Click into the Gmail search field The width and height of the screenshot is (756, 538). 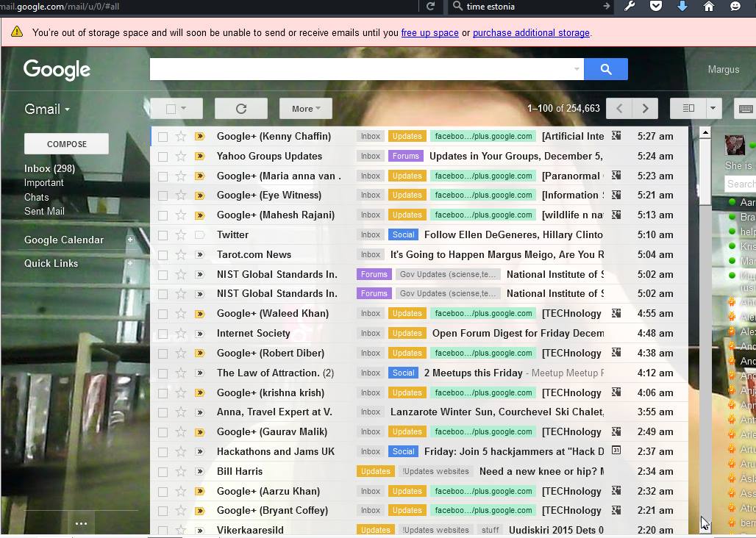point(360,69)
